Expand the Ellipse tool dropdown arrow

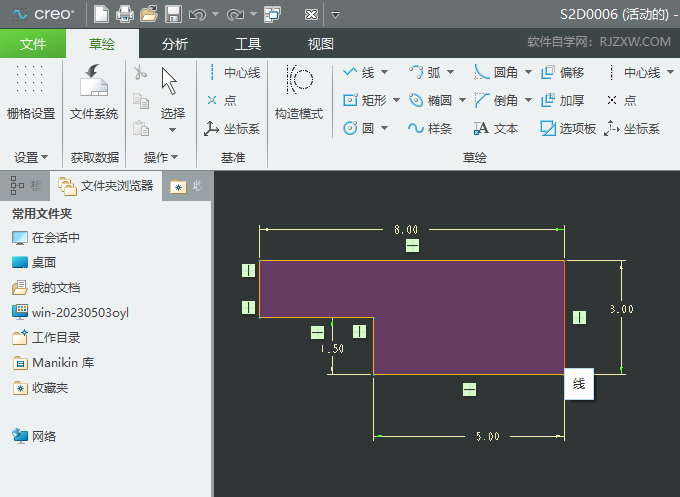click(462, 101)
